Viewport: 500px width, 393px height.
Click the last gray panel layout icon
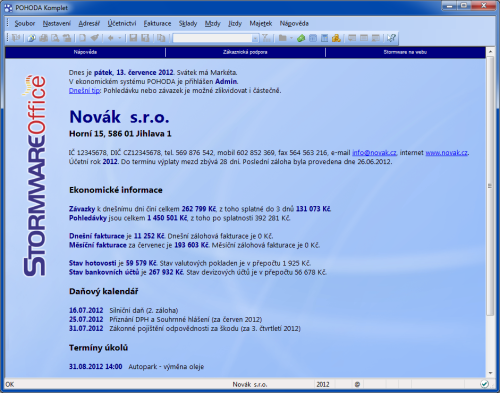tap(376, 38)
